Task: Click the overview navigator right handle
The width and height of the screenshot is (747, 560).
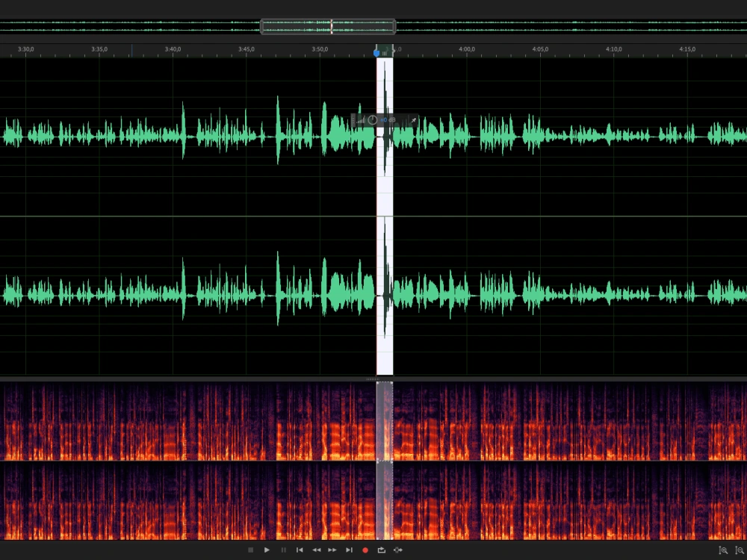Action: pos(394,26)
